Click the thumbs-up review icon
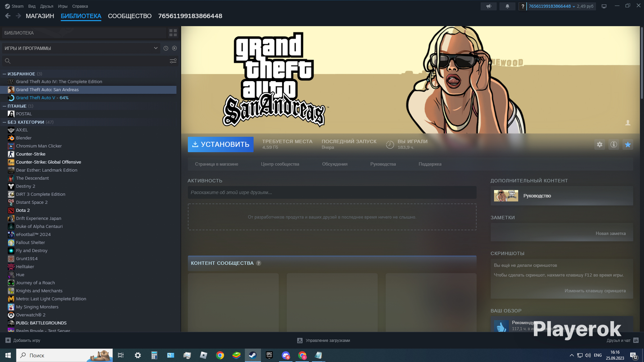644x362 pixels. click(x=501, y=327)
